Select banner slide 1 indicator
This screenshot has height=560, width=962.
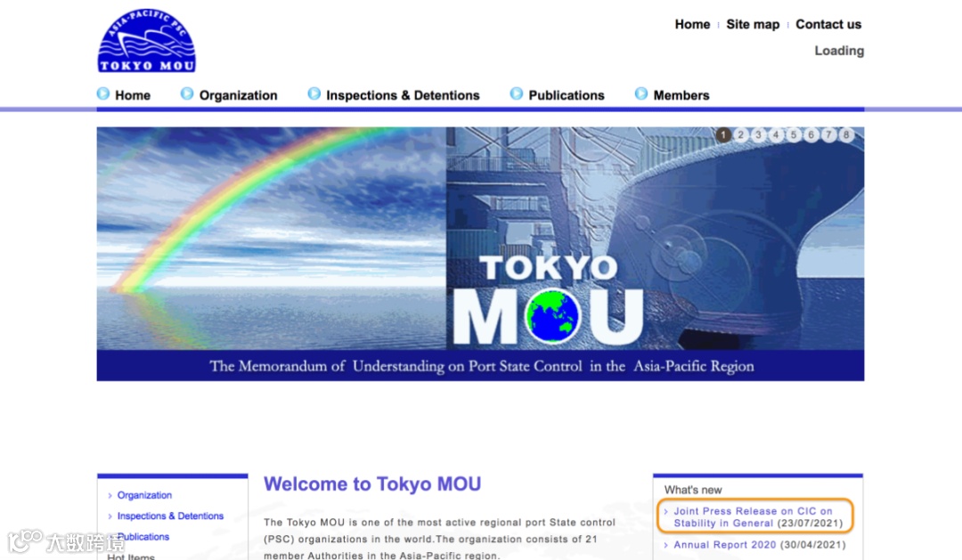click(723, 135)
